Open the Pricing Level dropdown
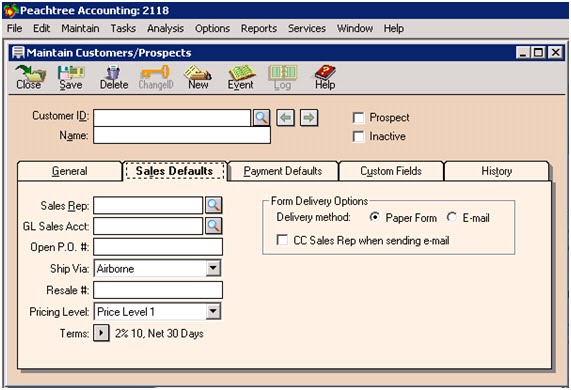The image size is (571, 390). click(x=213, y=312)
